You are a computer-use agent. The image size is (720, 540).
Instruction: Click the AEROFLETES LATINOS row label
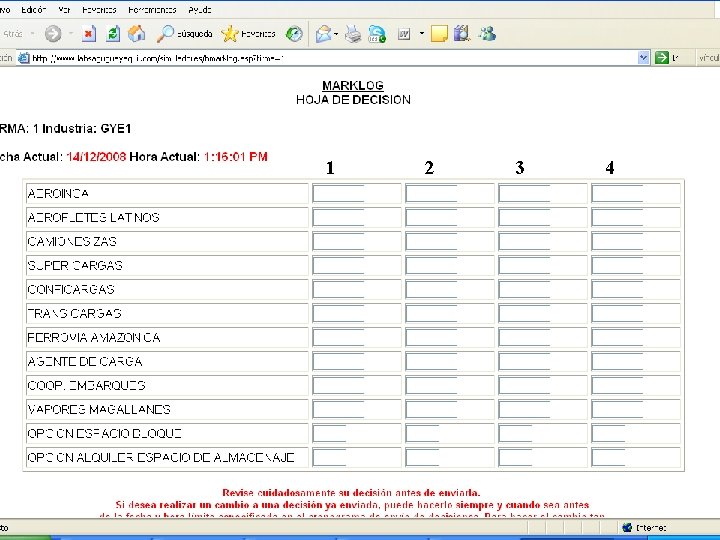(x=93, y=217)
